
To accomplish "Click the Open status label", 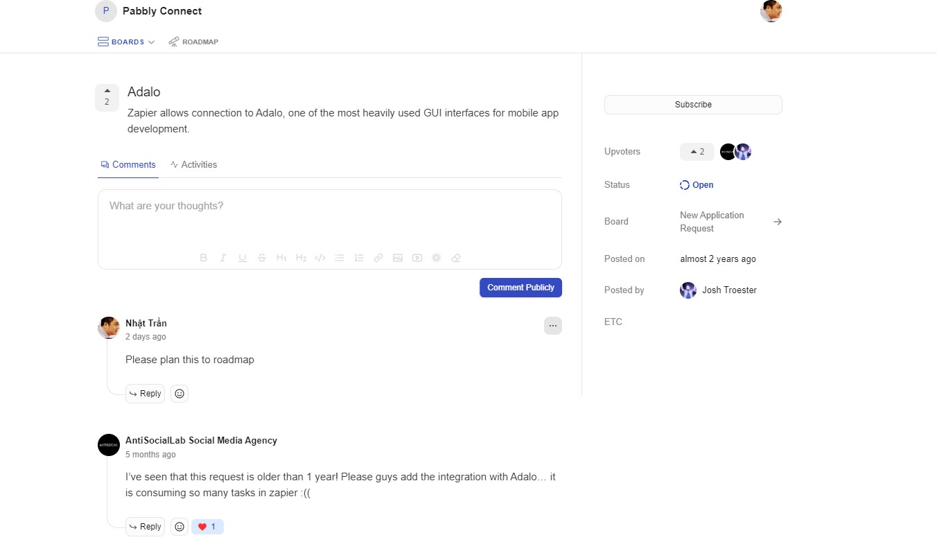I will [x=697, y=185].
